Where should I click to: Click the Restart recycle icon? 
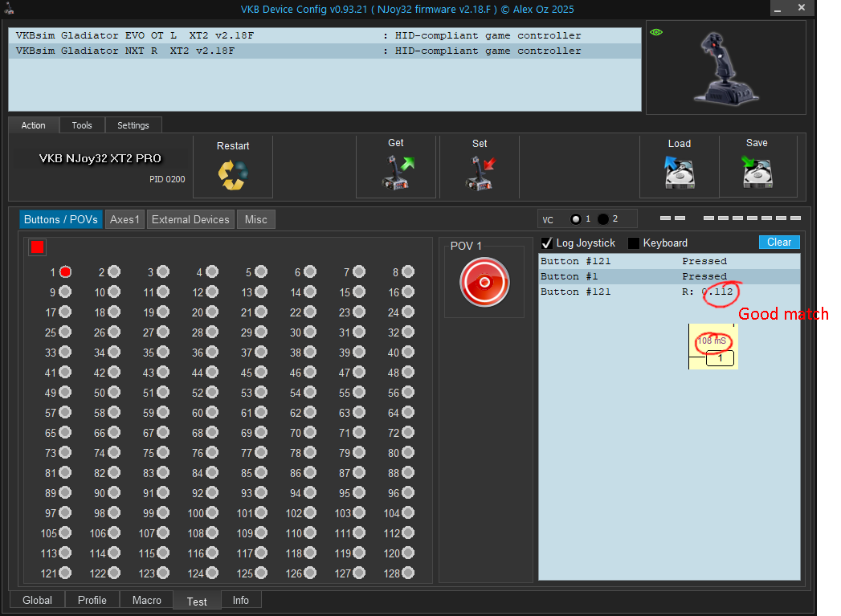pos(233,175)
